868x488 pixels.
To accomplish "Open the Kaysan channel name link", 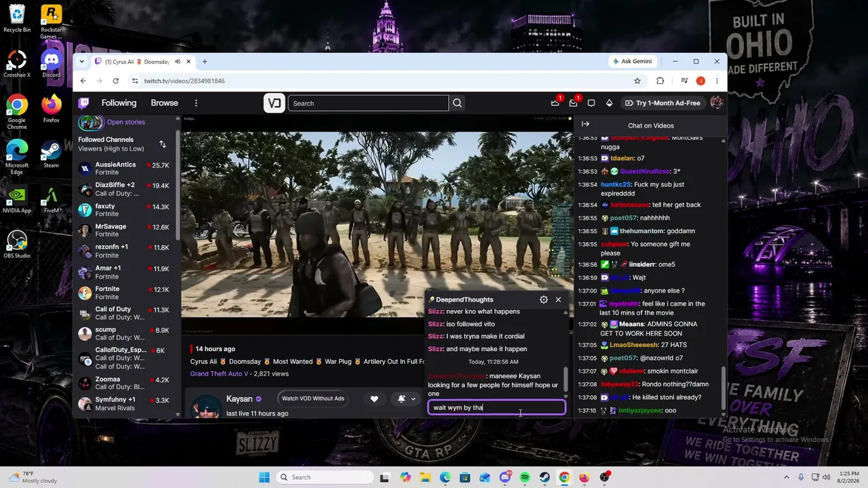I will coord(239,399).
